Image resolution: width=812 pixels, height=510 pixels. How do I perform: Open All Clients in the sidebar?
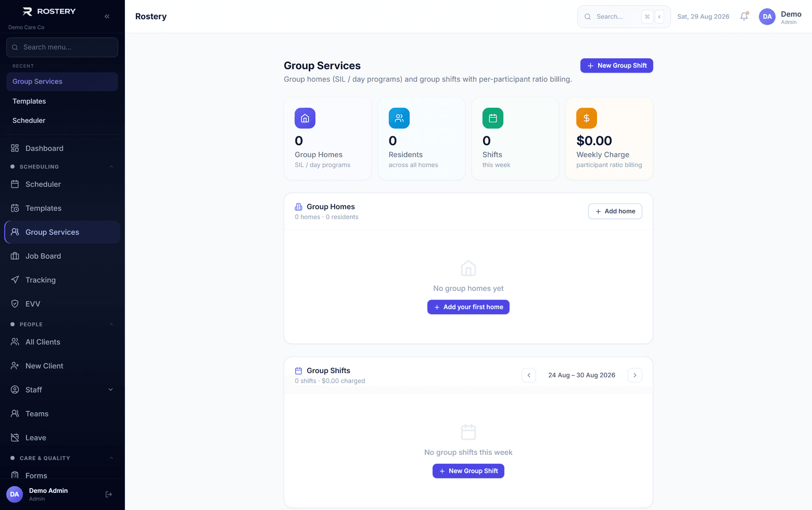62,342
